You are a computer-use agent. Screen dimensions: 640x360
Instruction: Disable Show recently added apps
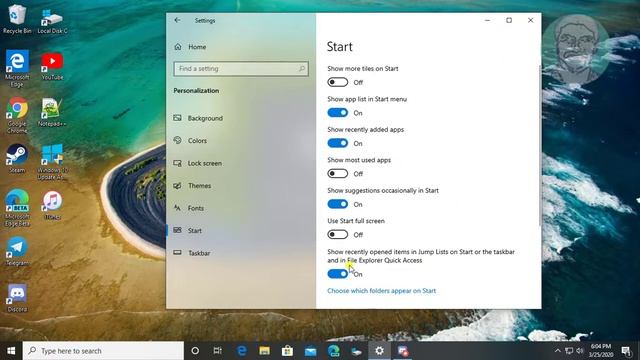338,143
